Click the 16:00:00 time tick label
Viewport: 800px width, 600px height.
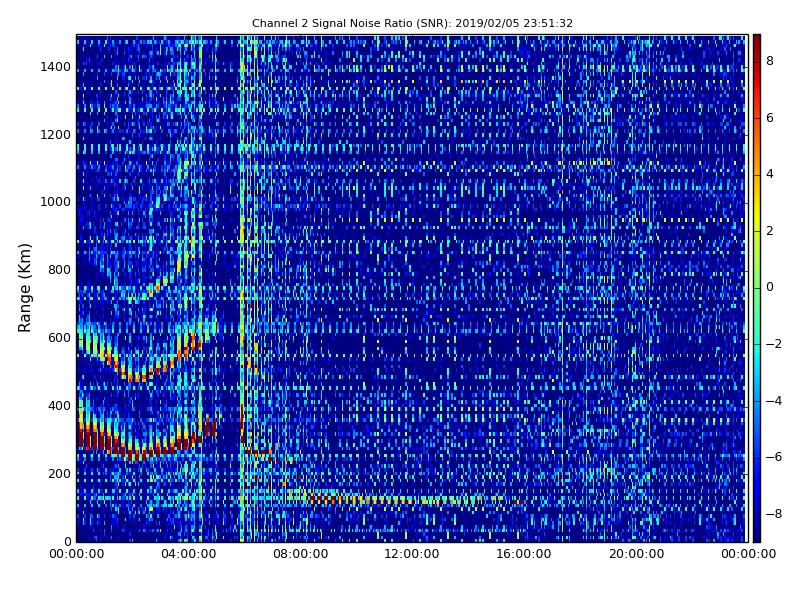(x=524, y=554)
